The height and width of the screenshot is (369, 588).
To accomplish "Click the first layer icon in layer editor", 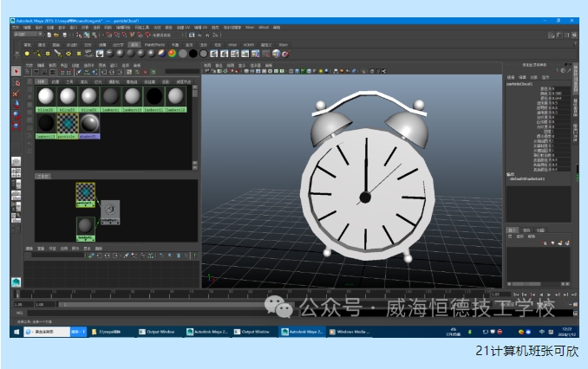I will coord(545,243).
